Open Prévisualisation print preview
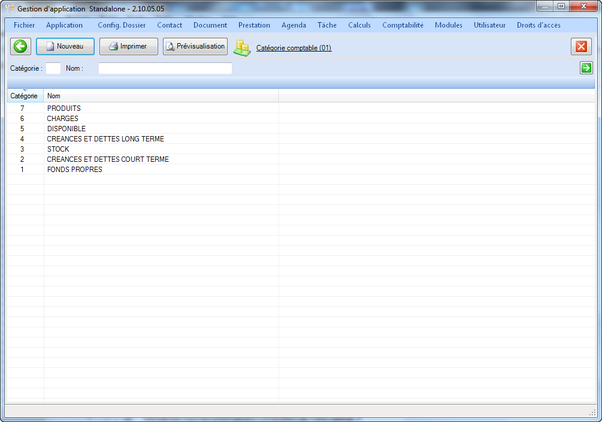 [x=195, y=47]
